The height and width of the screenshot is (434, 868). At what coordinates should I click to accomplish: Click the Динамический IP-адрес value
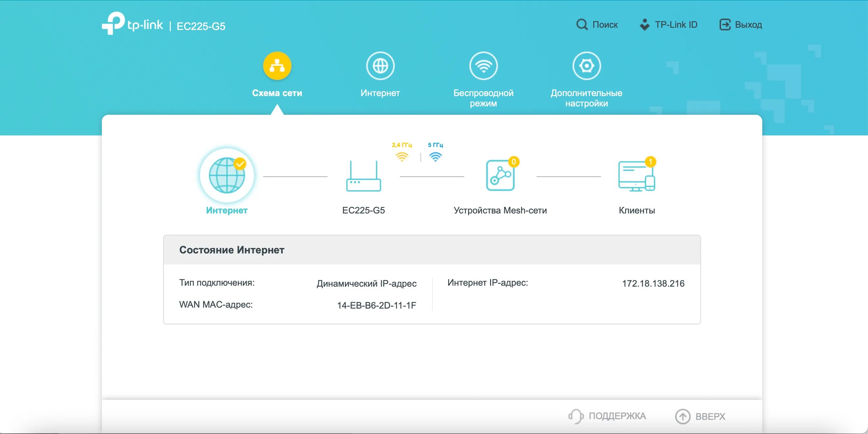tap(366, 283)
